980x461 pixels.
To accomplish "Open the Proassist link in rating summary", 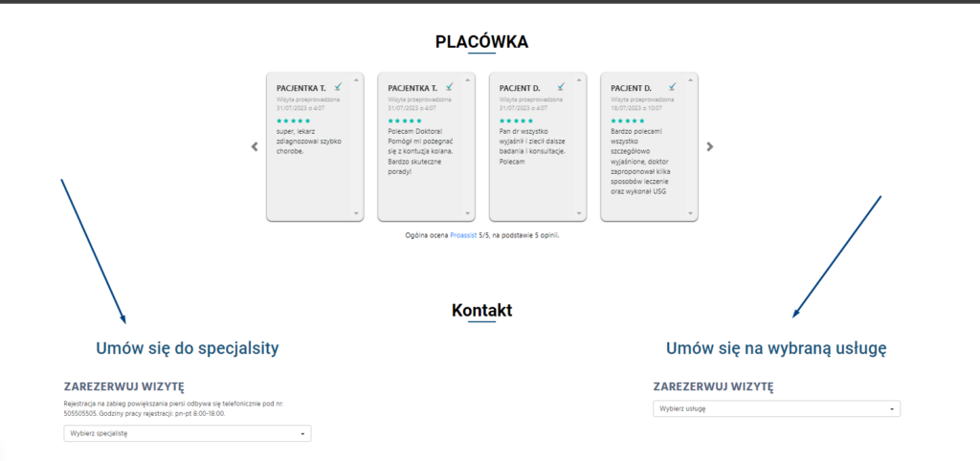I will click(463, 234).
